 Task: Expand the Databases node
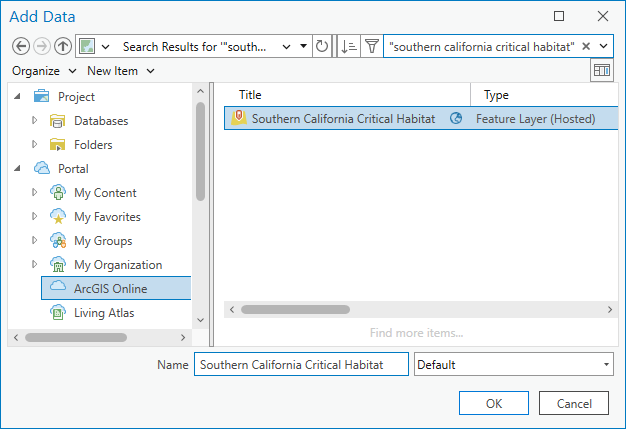tap(34, 120)
